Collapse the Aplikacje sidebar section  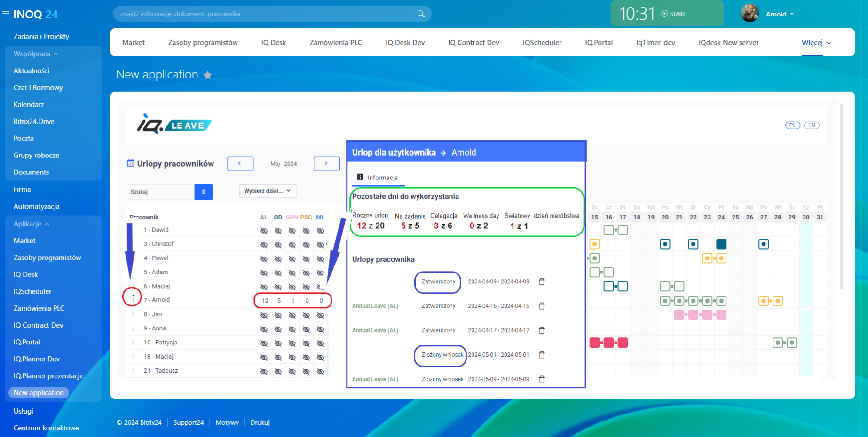(32, 224)
